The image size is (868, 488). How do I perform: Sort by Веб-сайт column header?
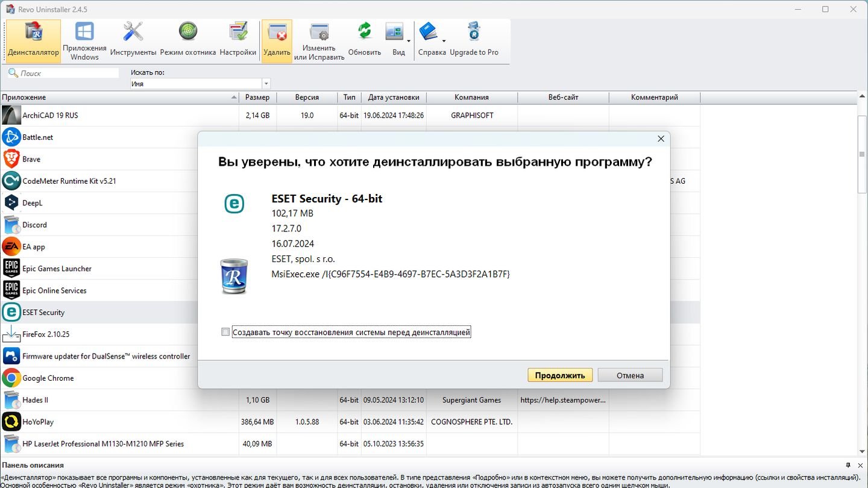click(563, 97)
